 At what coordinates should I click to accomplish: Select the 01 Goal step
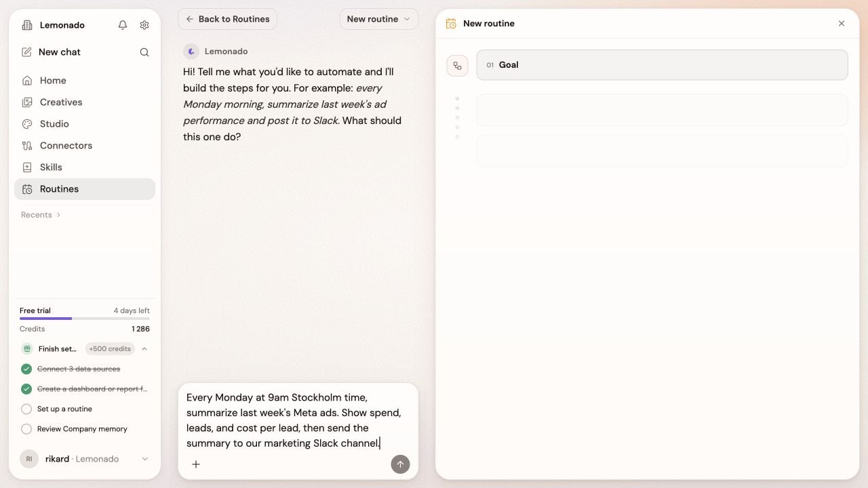(662, 65)
